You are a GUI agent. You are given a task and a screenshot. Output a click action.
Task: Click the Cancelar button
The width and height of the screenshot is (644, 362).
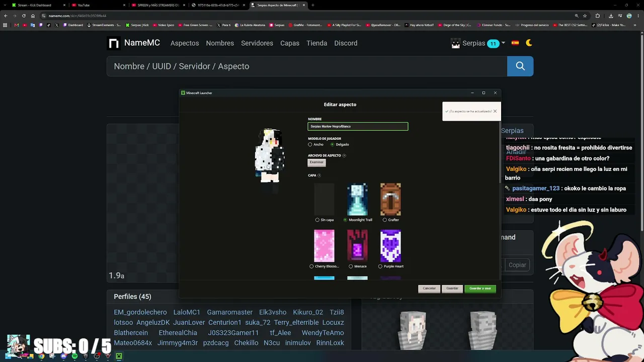pos(429,289)
